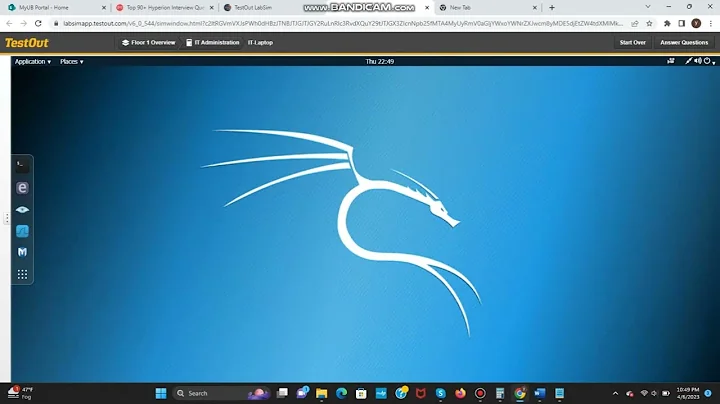The image size is (720, 404).
Task: Close the Hyperion Interview tab
Action: click(x=212, y=8)
